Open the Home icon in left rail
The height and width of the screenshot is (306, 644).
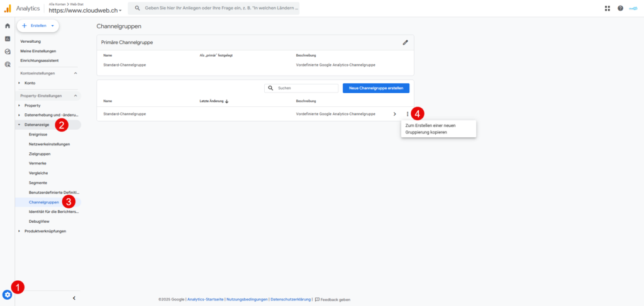[x=8, y=26]
